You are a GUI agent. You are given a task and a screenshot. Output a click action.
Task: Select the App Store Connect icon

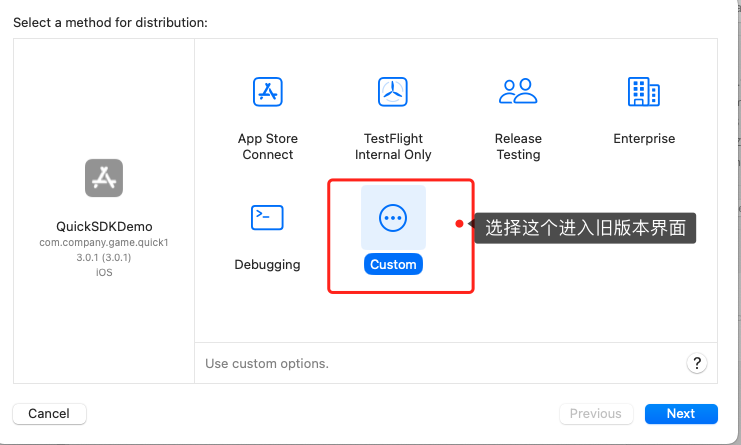click(267, 92)
